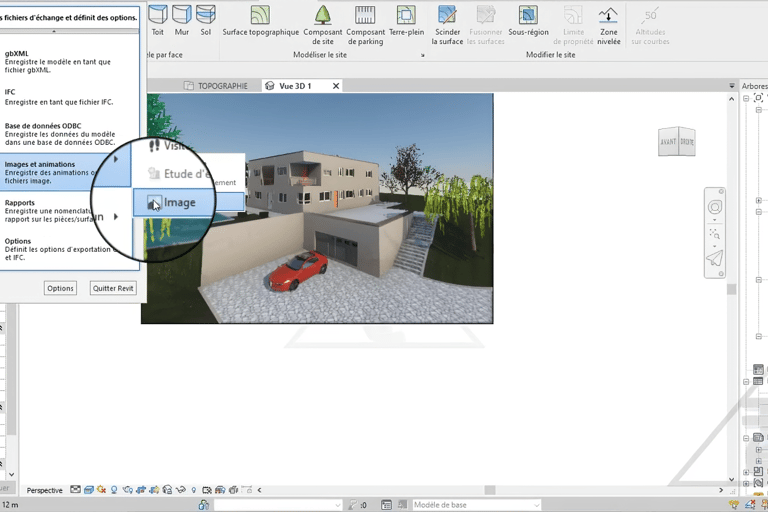Click the horizontal scrollbar thumb
The height and width of the screenshot is (512, 768).
coord(490,490)
